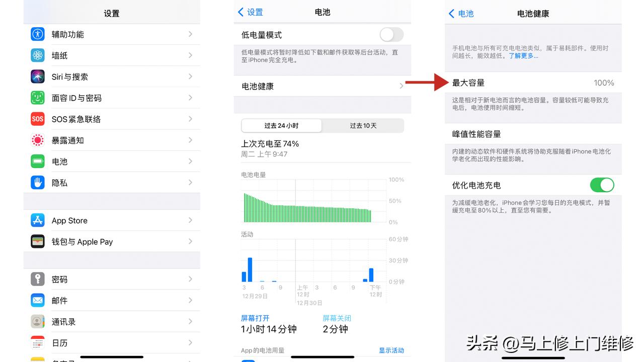Select the 邮件 (Mail) icon
This screenshot has width=644, height=362.
click(37, 300)
